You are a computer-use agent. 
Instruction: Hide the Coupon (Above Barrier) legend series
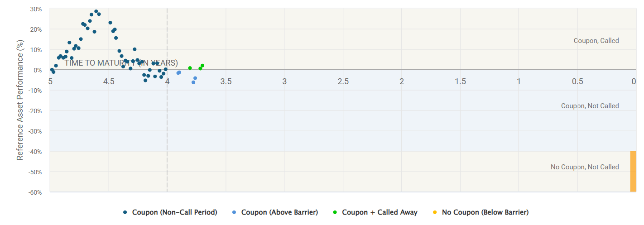point(279,212)
